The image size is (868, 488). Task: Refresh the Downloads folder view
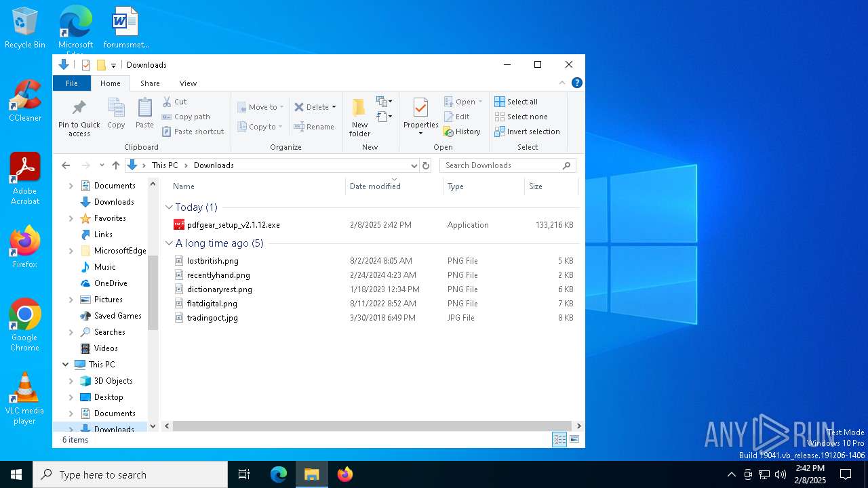point(426,165)
